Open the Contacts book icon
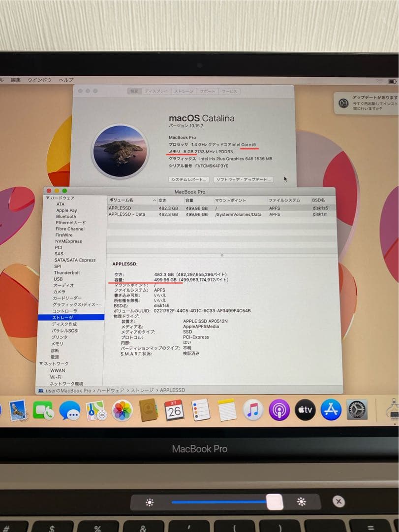Viewport: 399px width, 532px height. (x=148, y=410)
